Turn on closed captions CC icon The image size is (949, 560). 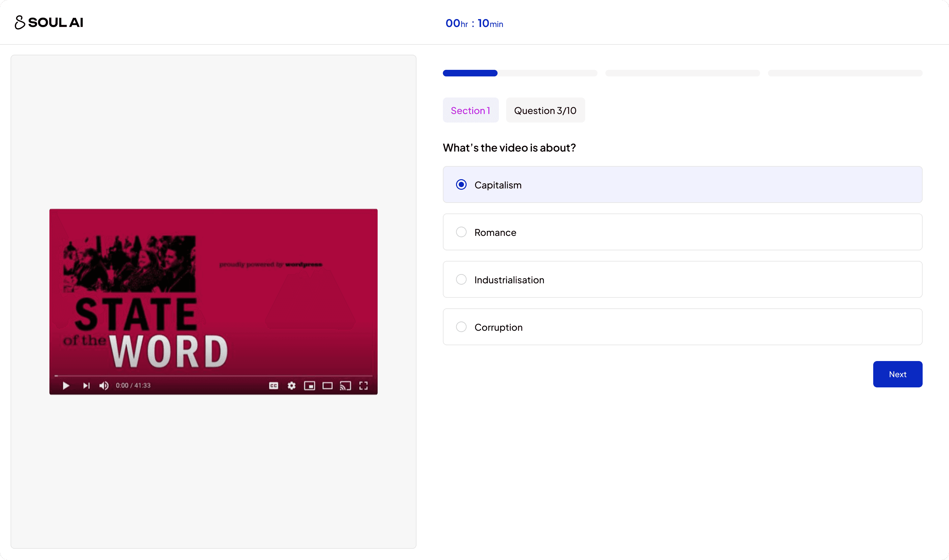pos(274,386)
